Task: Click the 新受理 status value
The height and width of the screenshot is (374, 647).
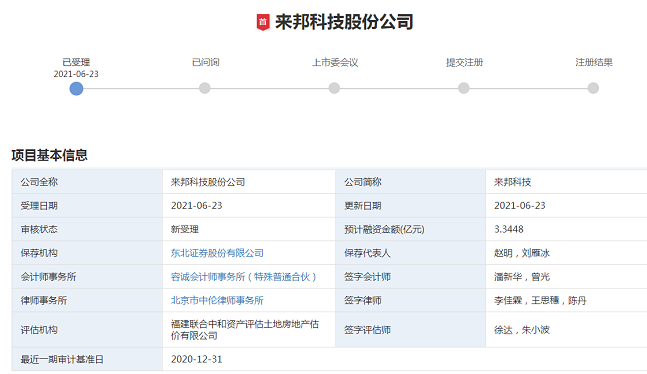Action: [x=185, y=229]
